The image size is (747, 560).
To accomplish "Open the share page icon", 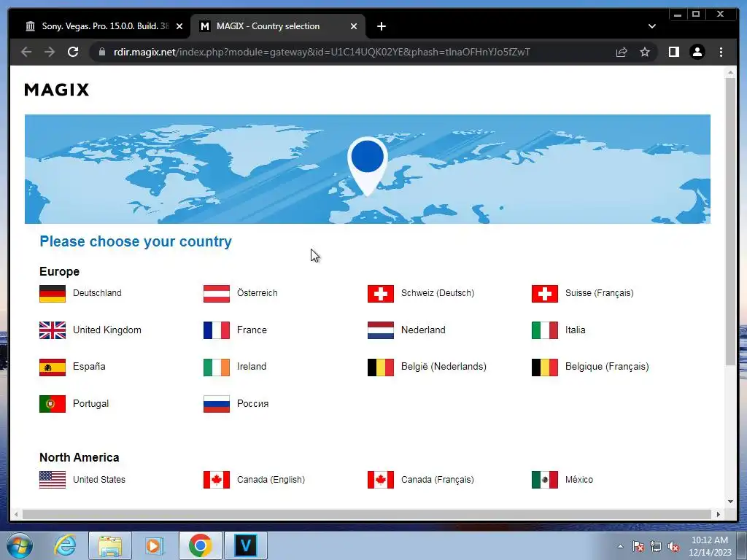I will pos(622,52).
